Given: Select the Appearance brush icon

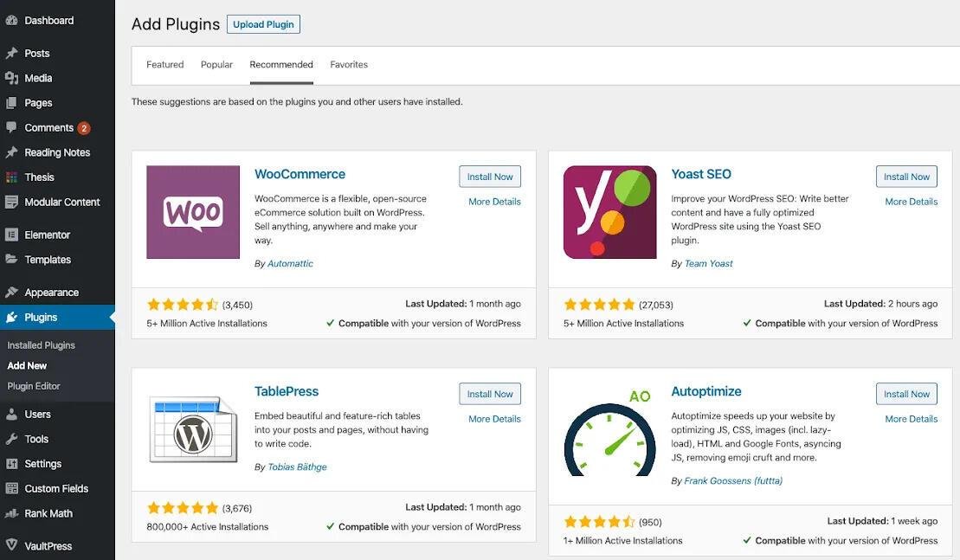Looking at the screenshot, I should (11, 291).
